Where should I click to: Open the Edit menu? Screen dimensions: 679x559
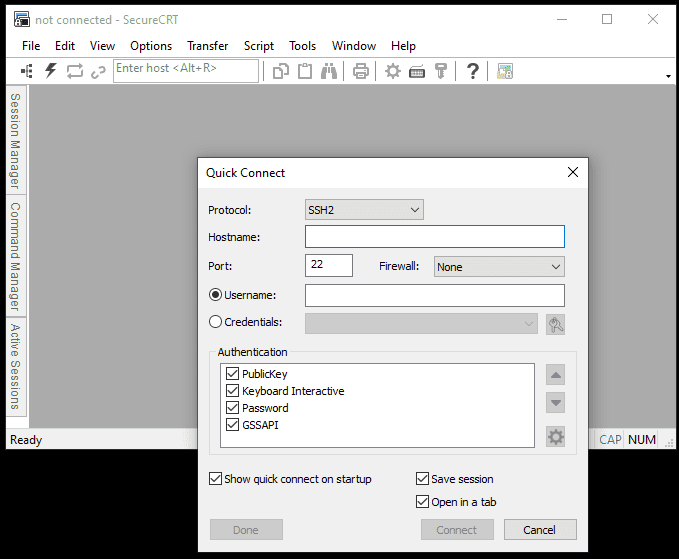pos(65,46)
